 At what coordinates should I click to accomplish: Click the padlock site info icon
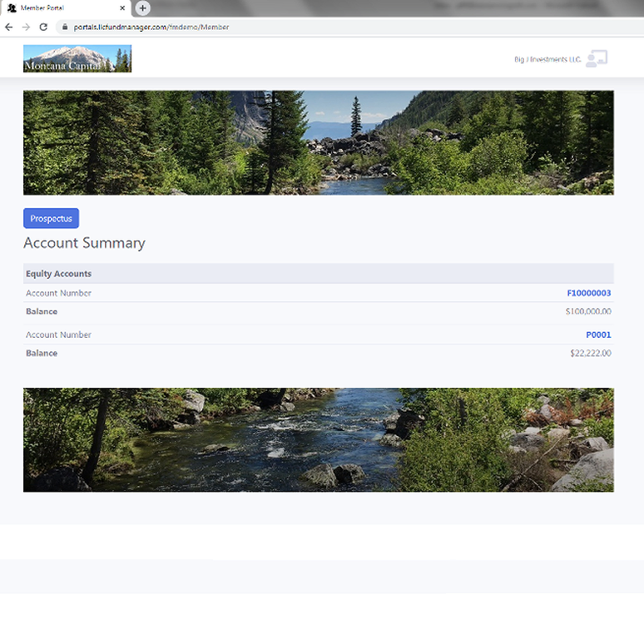[x=65, y=27]
